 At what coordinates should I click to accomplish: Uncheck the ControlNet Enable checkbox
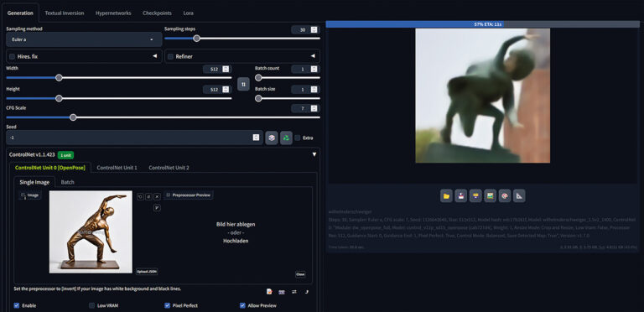[x=17, y=305]
